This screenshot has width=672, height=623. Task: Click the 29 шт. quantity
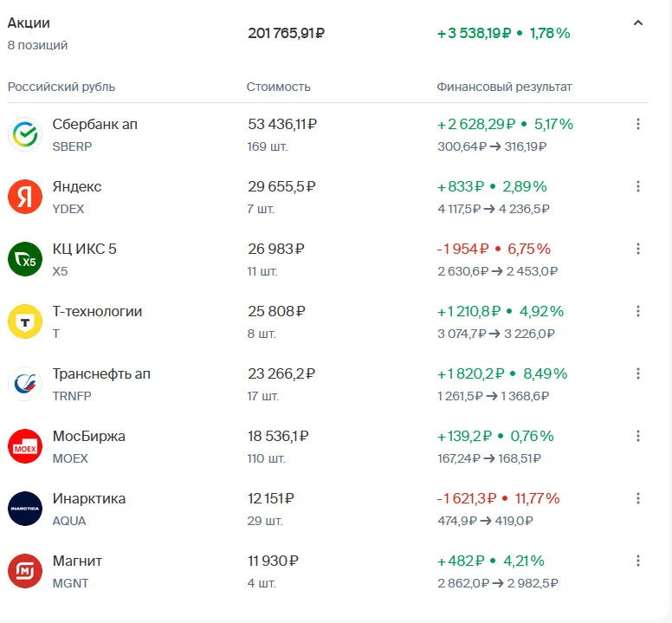click(265, 521)
